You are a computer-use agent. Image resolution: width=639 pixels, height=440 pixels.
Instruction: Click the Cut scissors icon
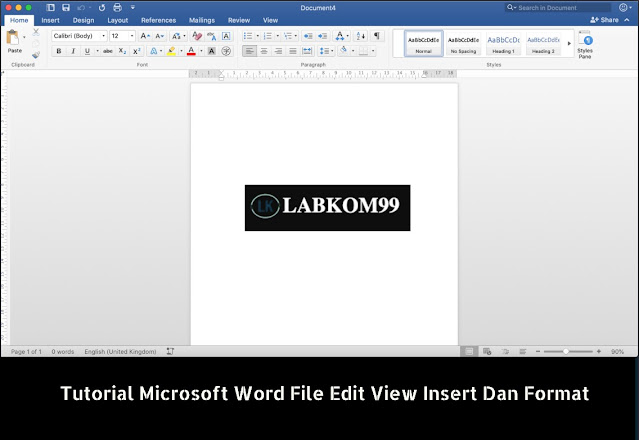click(x=36, y=32)
